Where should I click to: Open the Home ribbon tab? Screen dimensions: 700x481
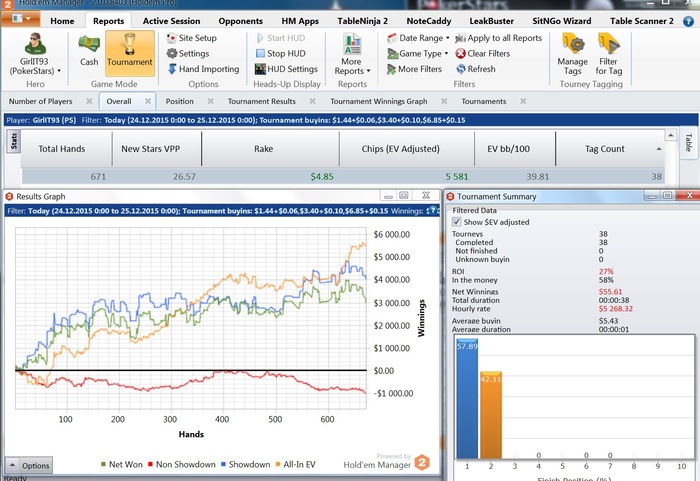[x=62, y=21]
